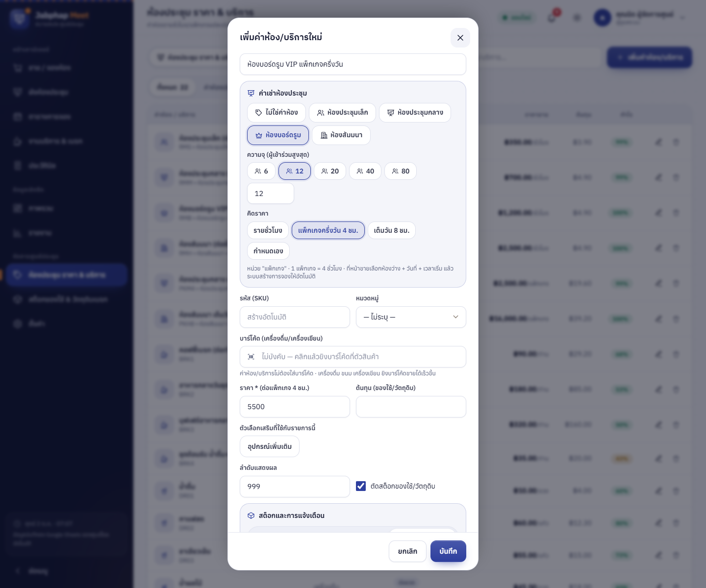Click the ลำดับแสดงผล field showing 999
Viewport: 706px width, 588px height.
click(295, 487)
